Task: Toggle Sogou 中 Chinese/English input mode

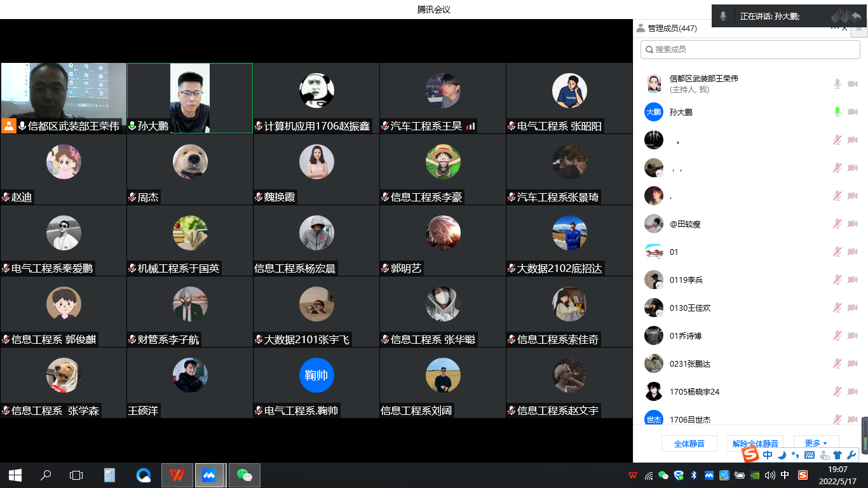Action: (x=768, y=455)
